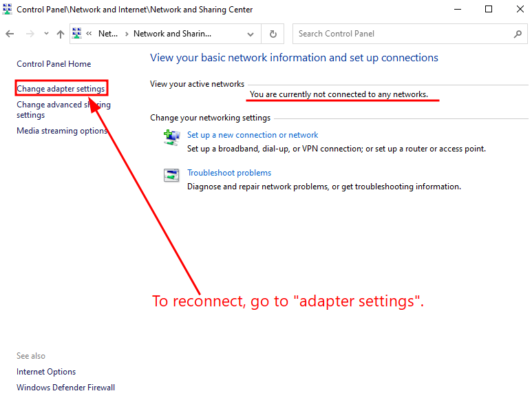
Task: Refresh the Network and Sharing Center view
Action: coord(273,34)
